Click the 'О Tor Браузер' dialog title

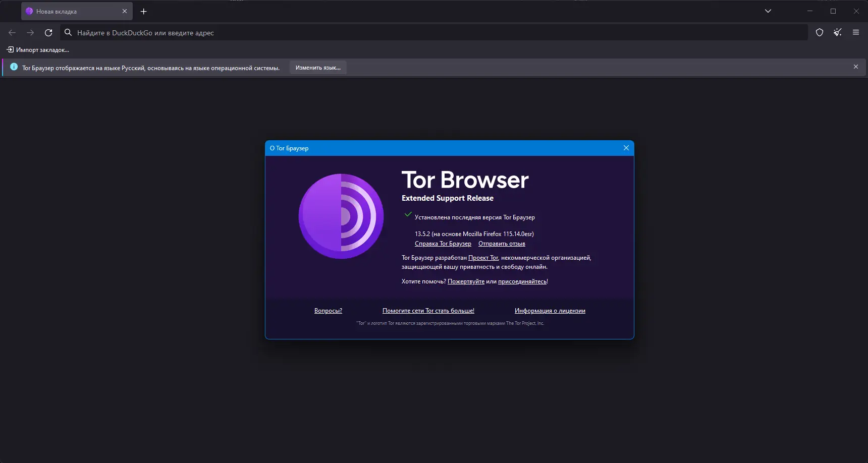[289, 148]
